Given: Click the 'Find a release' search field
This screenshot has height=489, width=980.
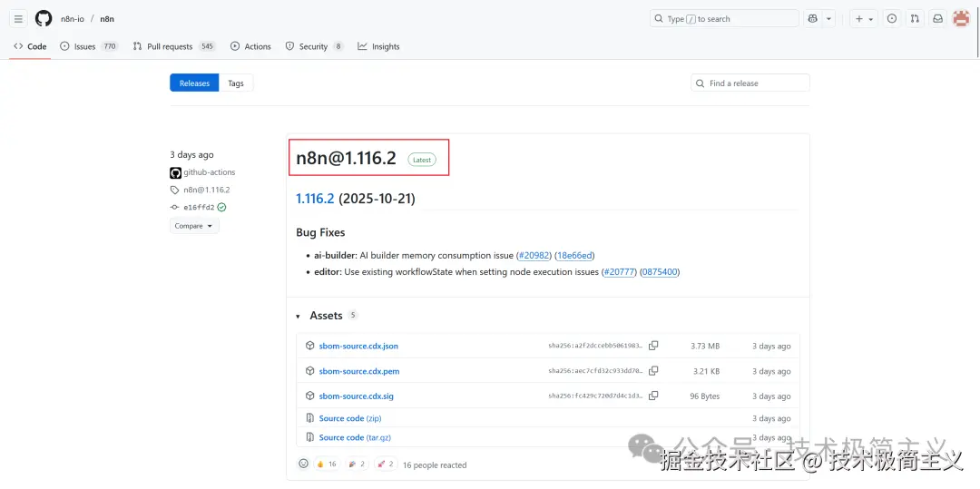Looking at the screenshot, I should 750,83.
